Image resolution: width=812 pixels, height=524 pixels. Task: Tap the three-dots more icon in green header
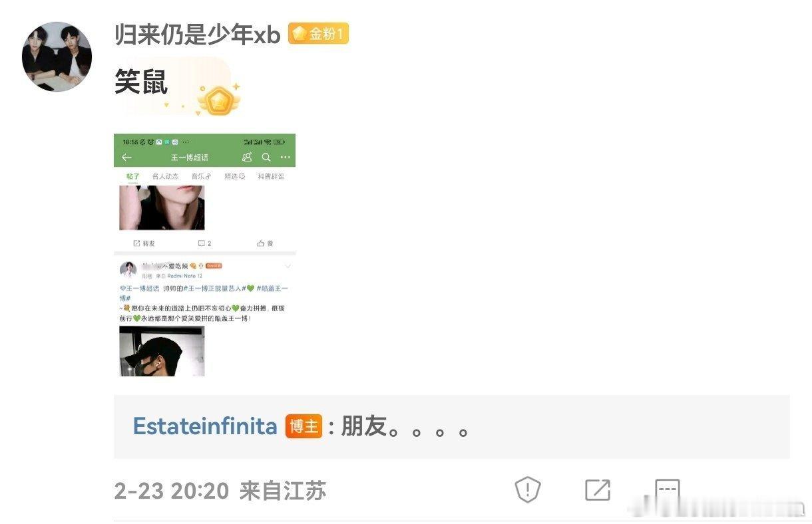pos(286,158)
